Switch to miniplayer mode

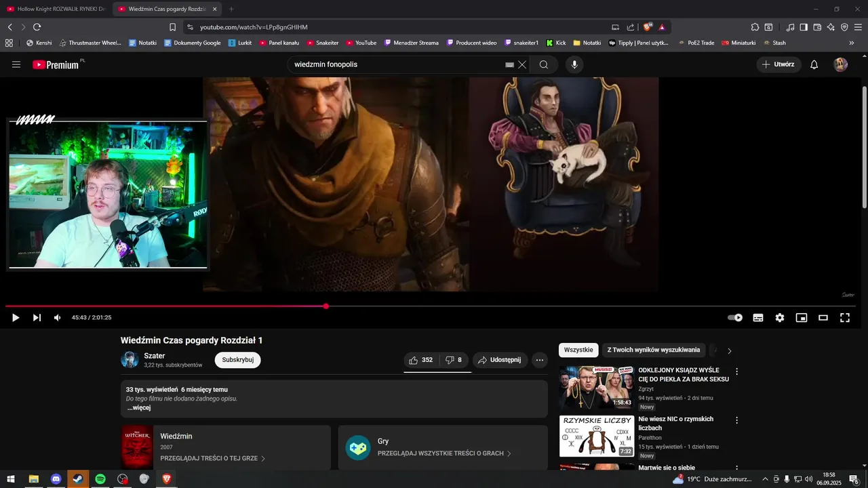click(x=802, y=318)
